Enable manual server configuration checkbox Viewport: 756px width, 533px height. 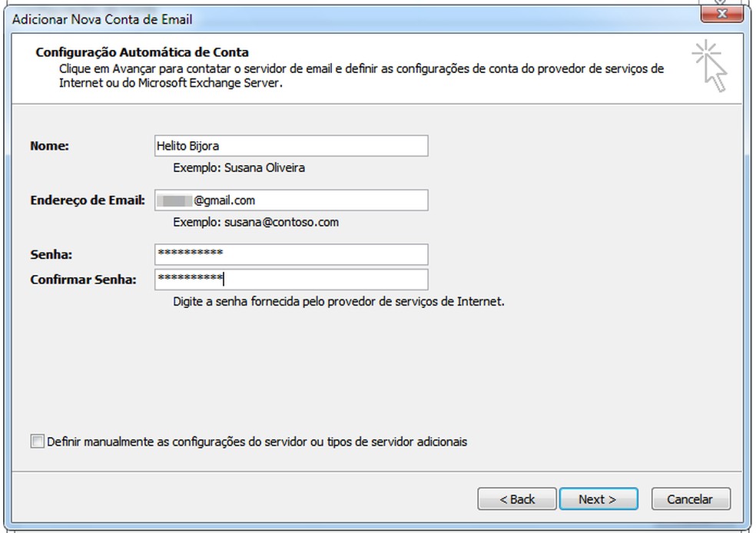(x=35, y=441)
